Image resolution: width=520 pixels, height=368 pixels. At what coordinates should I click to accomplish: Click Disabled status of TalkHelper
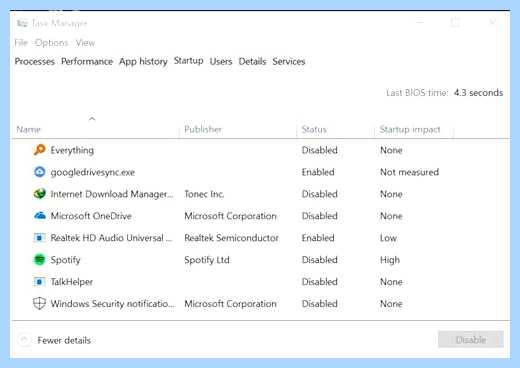coord(320,282)
